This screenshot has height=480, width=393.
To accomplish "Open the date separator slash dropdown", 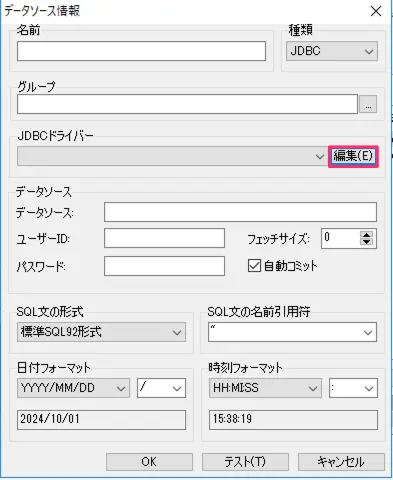I will pos(161,388).
